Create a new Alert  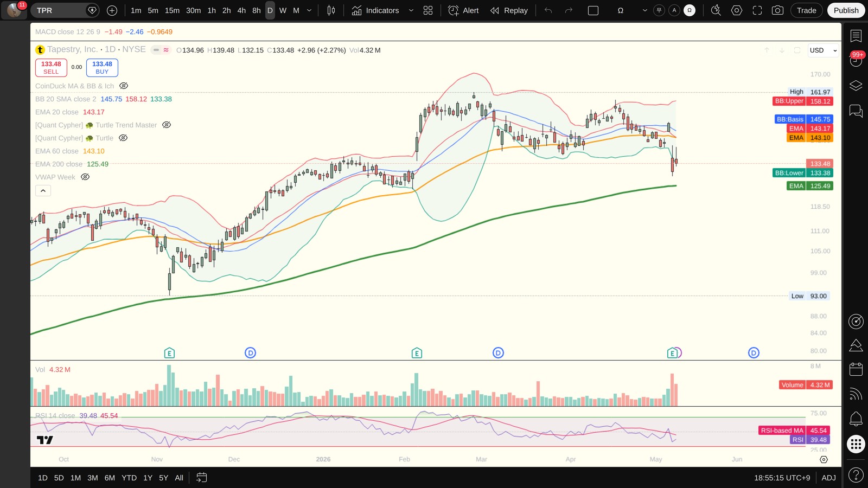[464, 10]
